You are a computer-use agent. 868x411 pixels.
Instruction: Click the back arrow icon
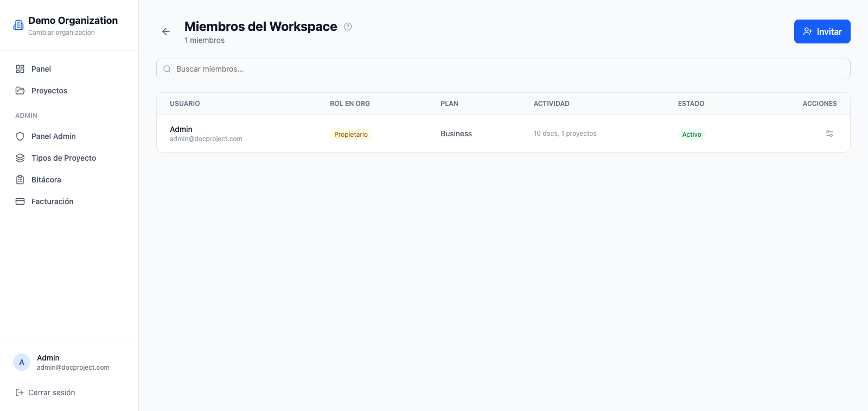tap(166, 31)
